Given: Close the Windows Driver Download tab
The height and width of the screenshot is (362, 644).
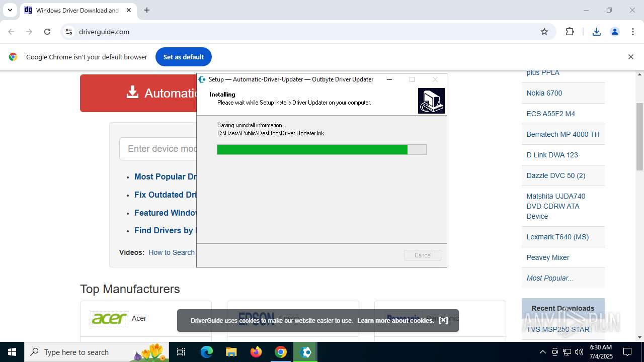Looking at the screenshot, I should [x=129, y=10].
